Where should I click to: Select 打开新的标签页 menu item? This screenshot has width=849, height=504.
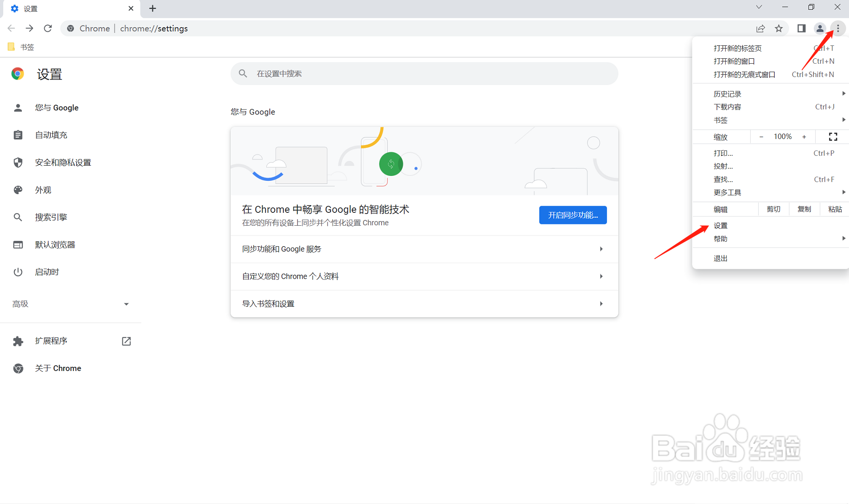point(771,48)
